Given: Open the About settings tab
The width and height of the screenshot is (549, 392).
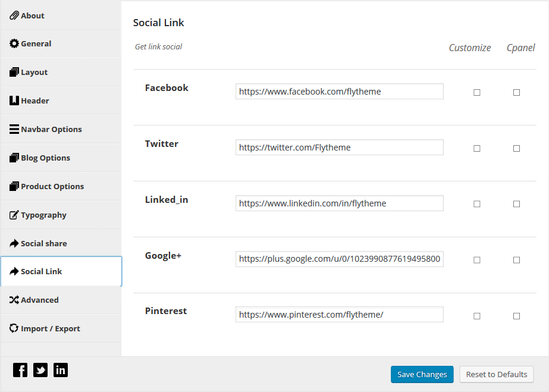Looking at the screenshot, I should [61, 15].
